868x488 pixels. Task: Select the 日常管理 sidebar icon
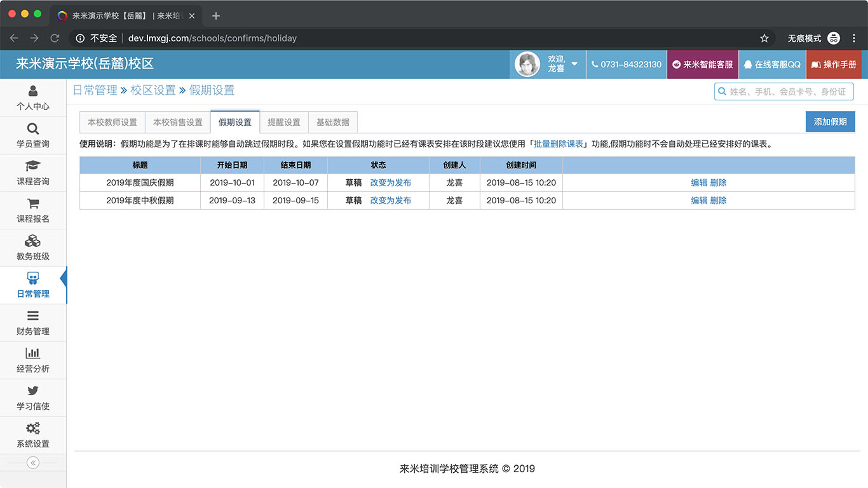click(33, 279)
